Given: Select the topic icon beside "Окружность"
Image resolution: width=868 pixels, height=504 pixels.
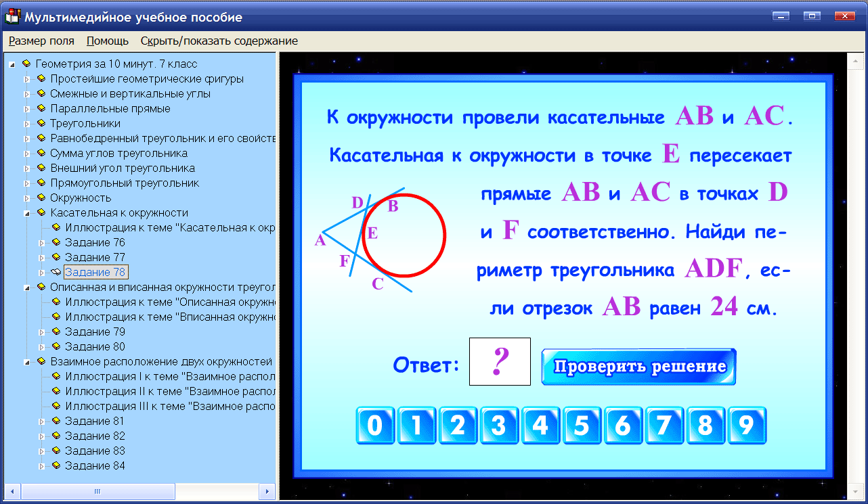Looking at the screenshot, I should coord(43,198).
